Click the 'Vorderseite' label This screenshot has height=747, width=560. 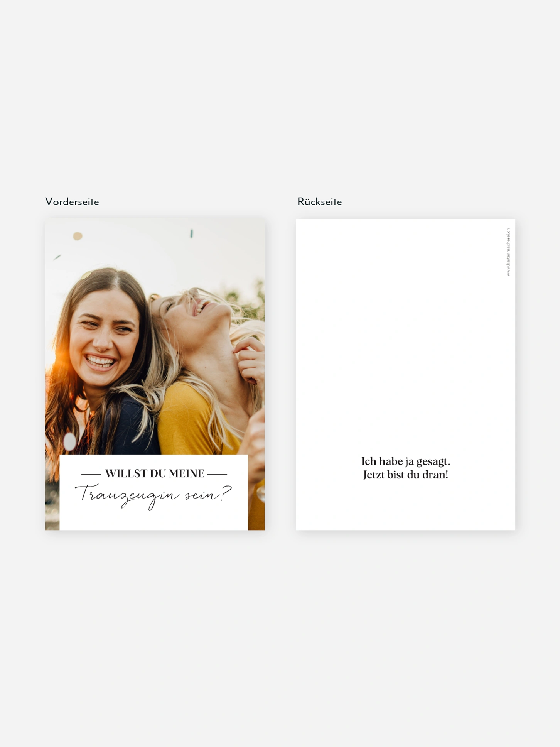[72, 202]
